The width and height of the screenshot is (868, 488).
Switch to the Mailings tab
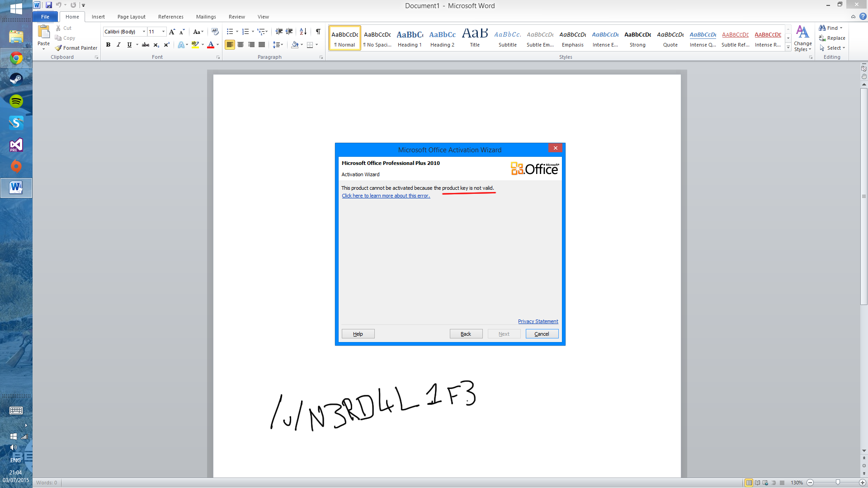[x=206, y=17]
